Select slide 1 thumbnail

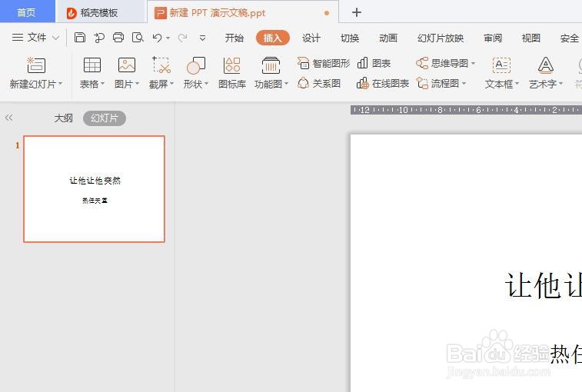pos(95,189)
